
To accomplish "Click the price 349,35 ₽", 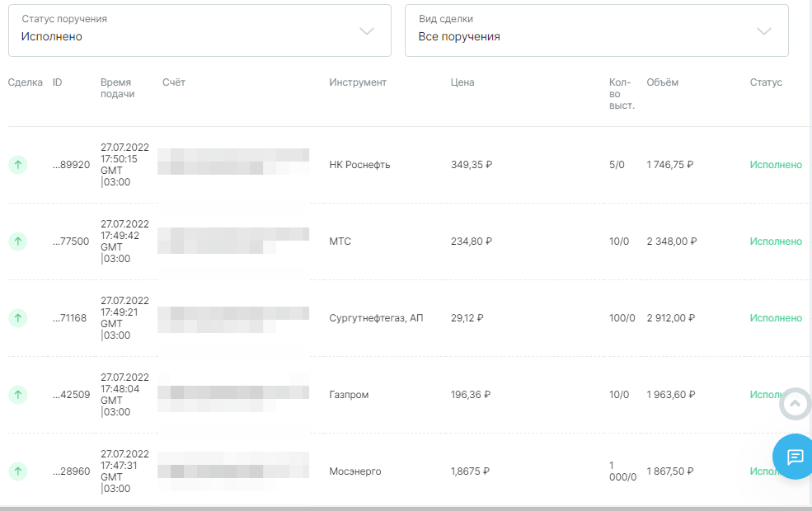I will click(472, 165).
